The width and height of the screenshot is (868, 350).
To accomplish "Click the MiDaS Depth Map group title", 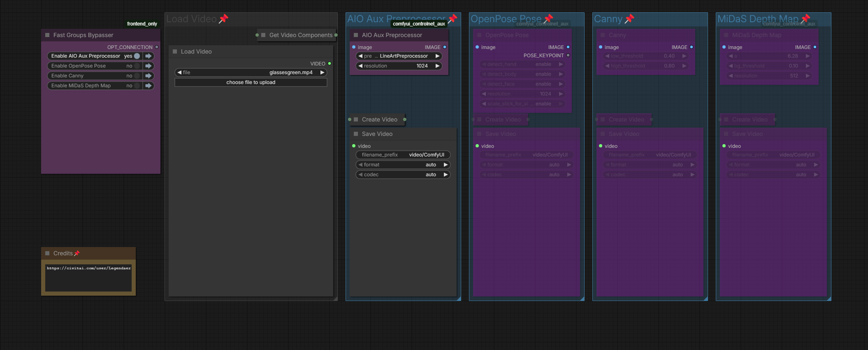I will pyautogui.click(x=758, y=19).
